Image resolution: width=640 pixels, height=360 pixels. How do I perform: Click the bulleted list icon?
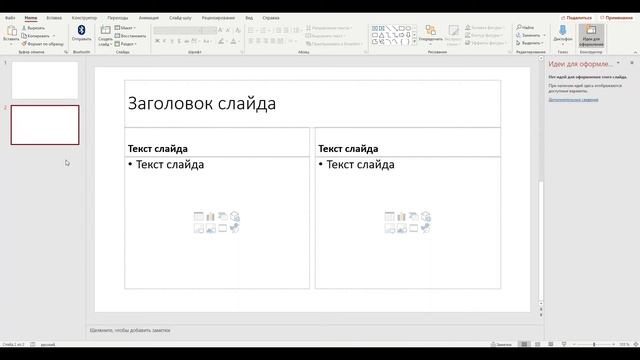coord(251,30)
